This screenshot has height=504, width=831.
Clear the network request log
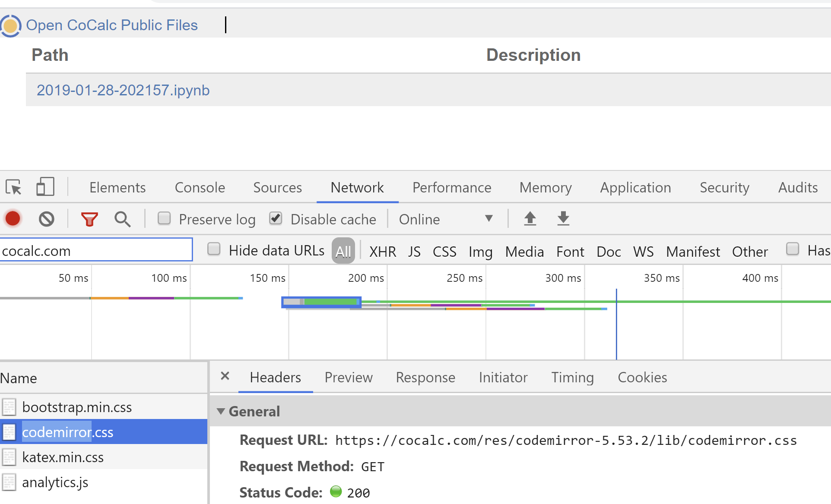click(x=46, y=219)
